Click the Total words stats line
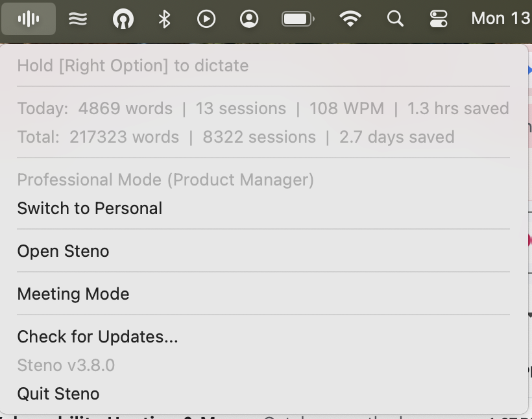The height and width of the screenshot is (419, 532). [236, 137]
